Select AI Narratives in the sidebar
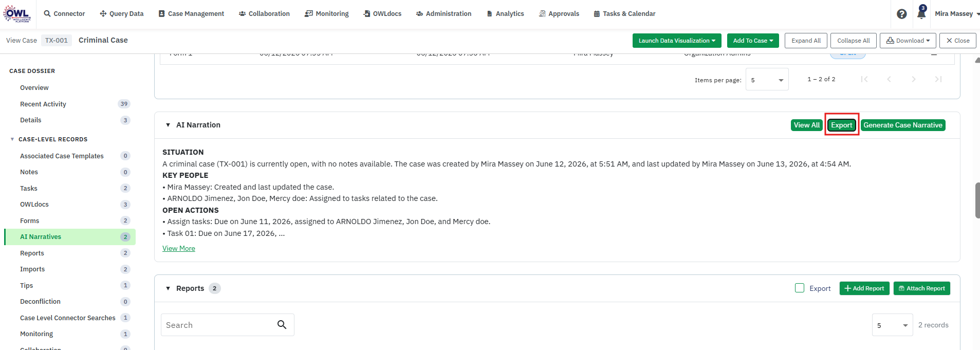Viewport: 980px width, 350px height. click(70, 237)
